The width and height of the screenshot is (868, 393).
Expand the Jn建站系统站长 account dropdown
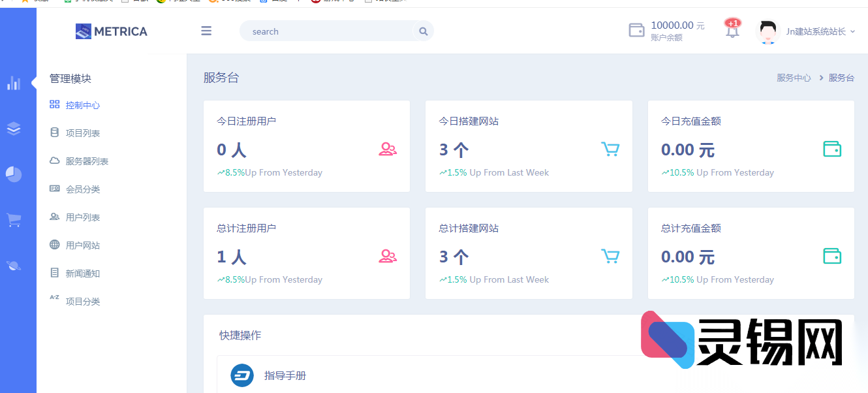pyautogui.click(x=819, y=31)
